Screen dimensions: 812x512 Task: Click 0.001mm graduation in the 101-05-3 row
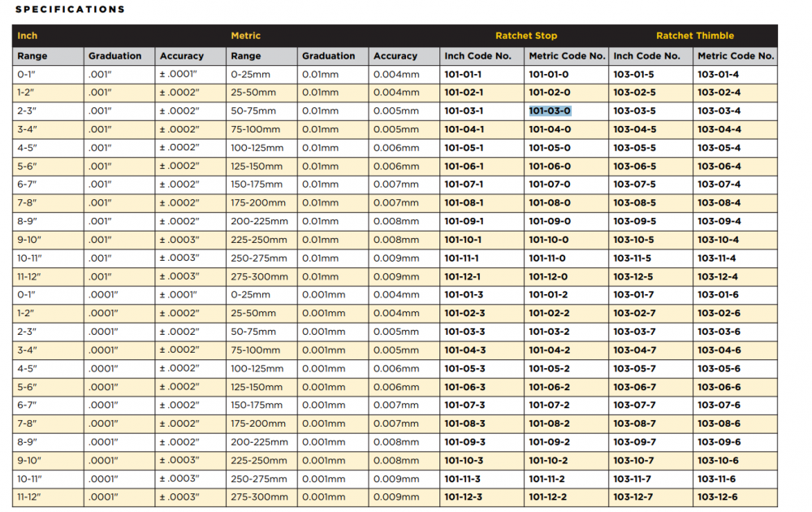pos(324,368)
